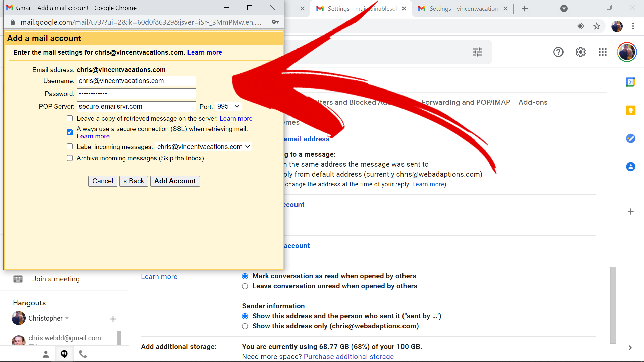Start new Hangouts conversation plus icon
The height and width of the screenshot is (362, 644).
point(113,319)
